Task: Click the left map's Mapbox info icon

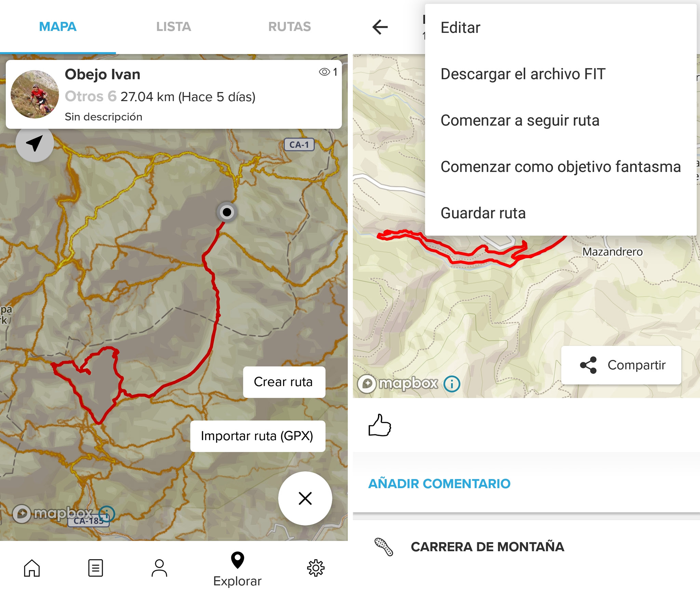Action: [x=107, y=514]
